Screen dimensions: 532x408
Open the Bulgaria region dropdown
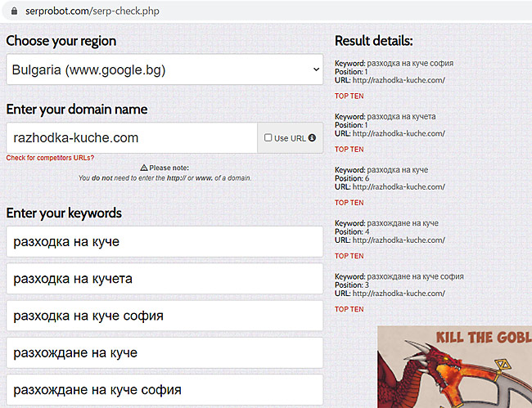click(165, 69)
